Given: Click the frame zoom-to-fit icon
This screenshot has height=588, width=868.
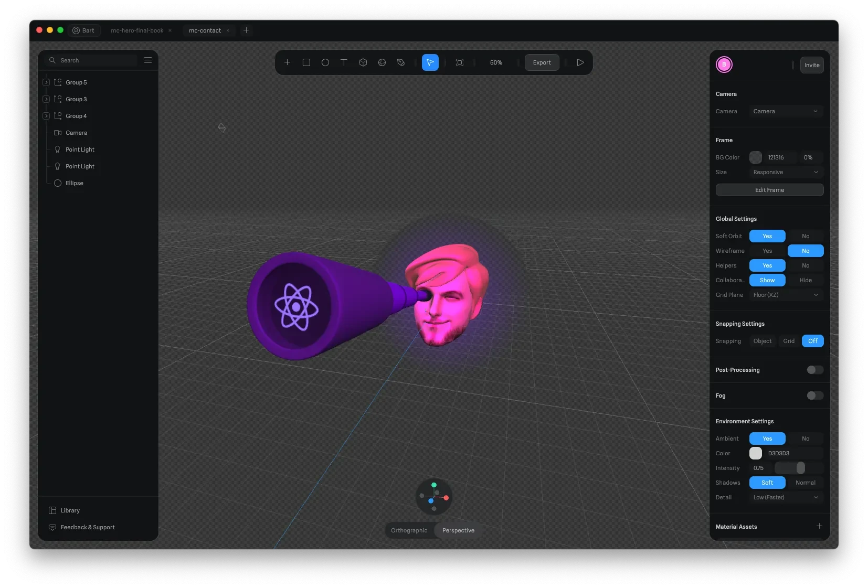Looking at the screenshot, I should tap(460, 62).
